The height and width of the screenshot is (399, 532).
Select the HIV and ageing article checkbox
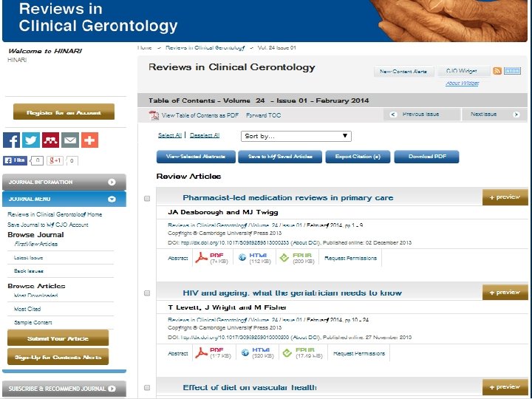click(x=147, y=293)
